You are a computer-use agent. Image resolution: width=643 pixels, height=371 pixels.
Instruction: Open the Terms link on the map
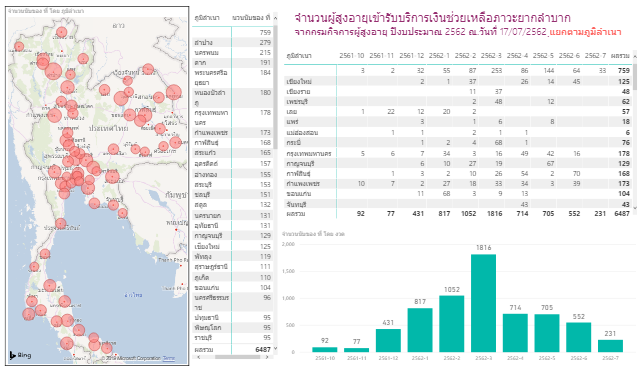tap(169, 358)
